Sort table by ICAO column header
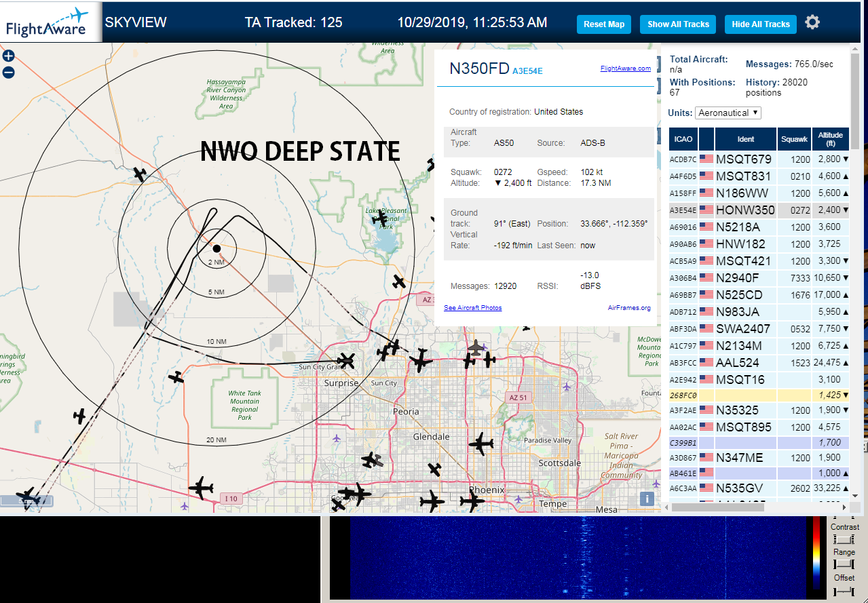868x603 pixels. (683, 139)
